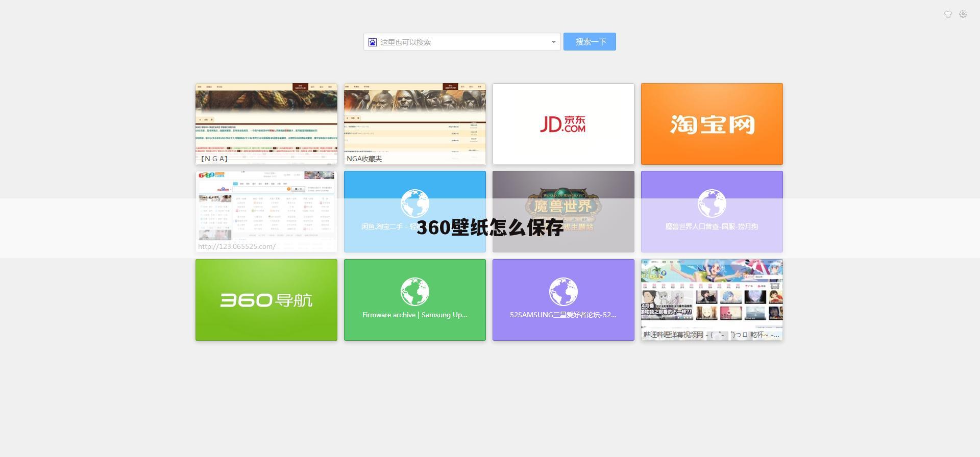Click the globe icon on 闲鱼 tile

coord(415,204)
